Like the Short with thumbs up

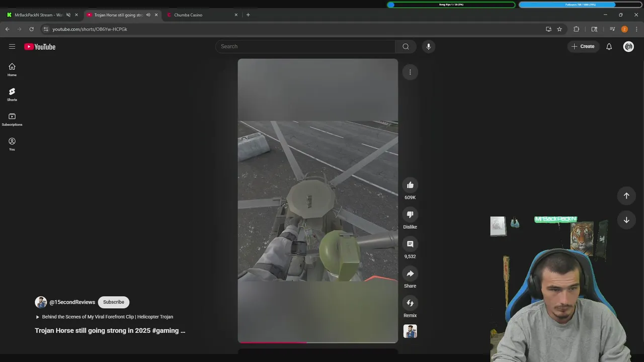click(x=410, y=185)
